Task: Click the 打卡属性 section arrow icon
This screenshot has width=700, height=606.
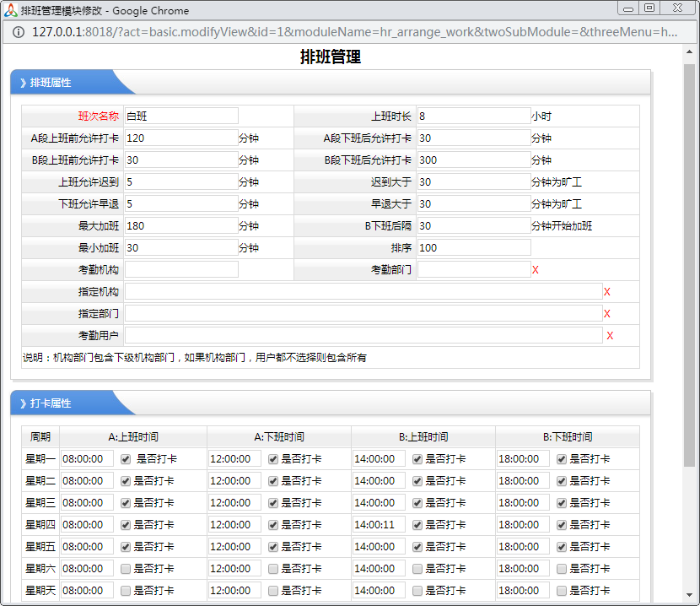Action: pyautogui.click(x=23, y=403)
